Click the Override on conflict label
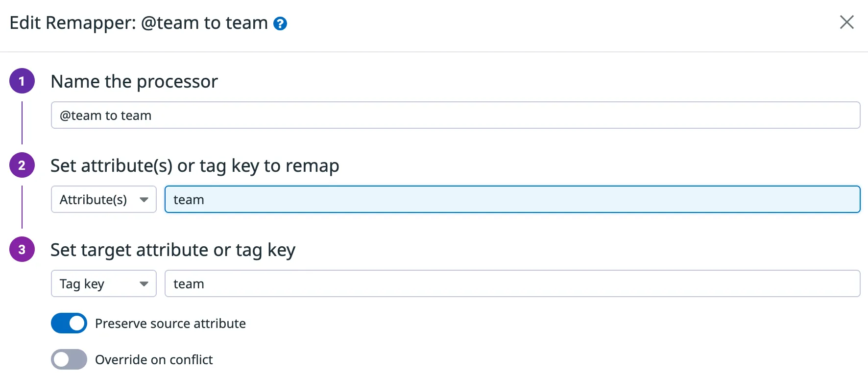 tap(154, 360)
